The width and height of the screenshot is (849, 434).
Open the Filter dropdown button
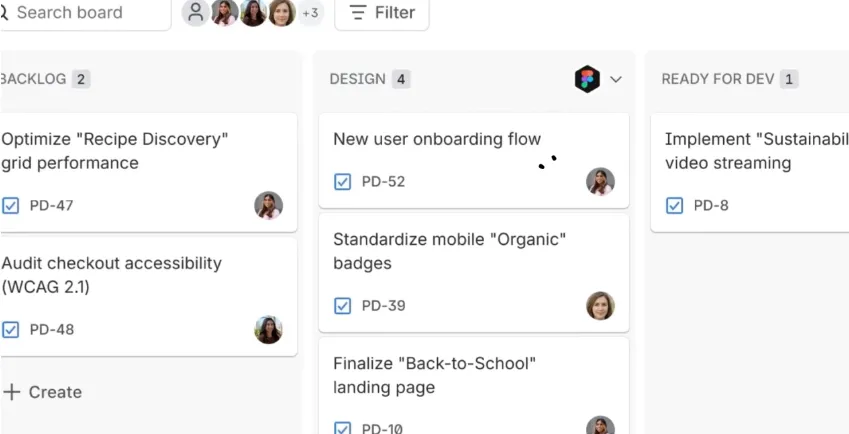tap(381, 13)
